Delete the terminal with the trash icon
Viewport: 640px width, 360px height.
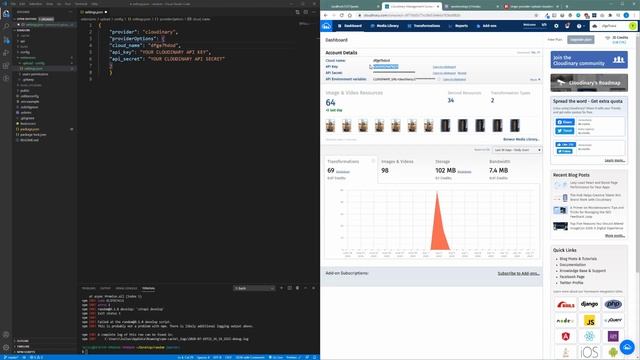(297, 288)
